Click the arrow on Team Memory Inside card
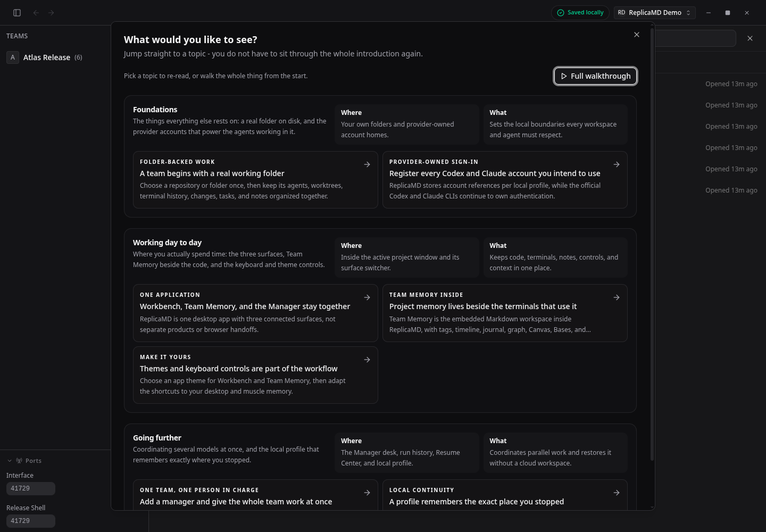 click(617, 297)
